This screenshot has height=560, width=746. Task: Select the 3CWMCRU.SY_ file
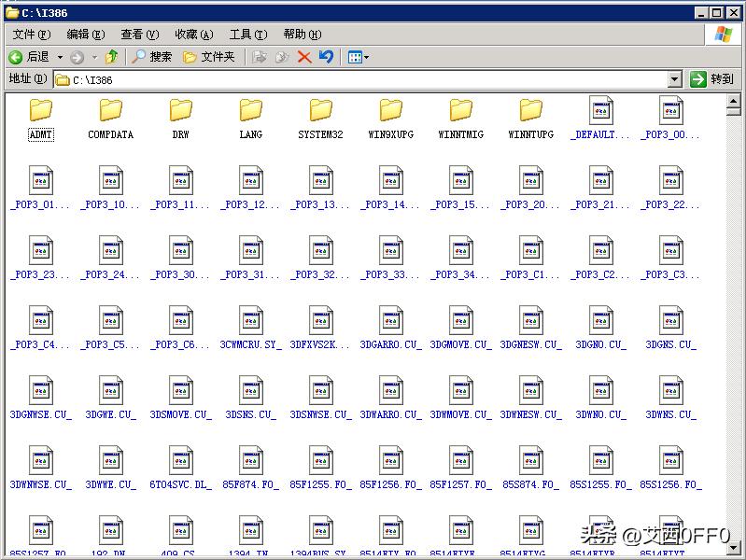251,329
